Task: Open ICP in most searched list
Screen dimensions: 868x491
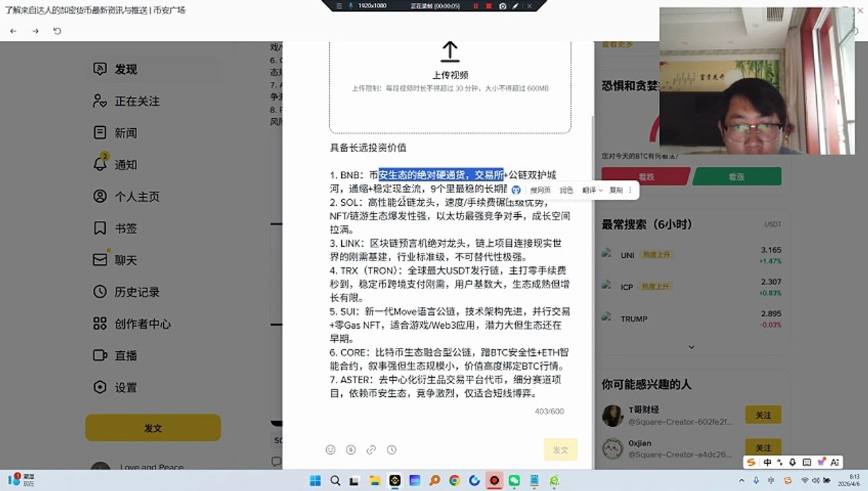Action: click(691, 287)
